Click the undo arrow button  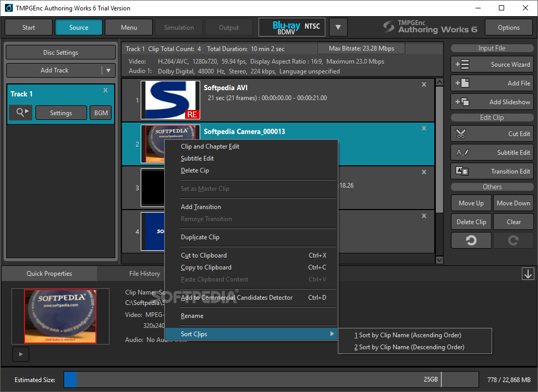(471, 240)
